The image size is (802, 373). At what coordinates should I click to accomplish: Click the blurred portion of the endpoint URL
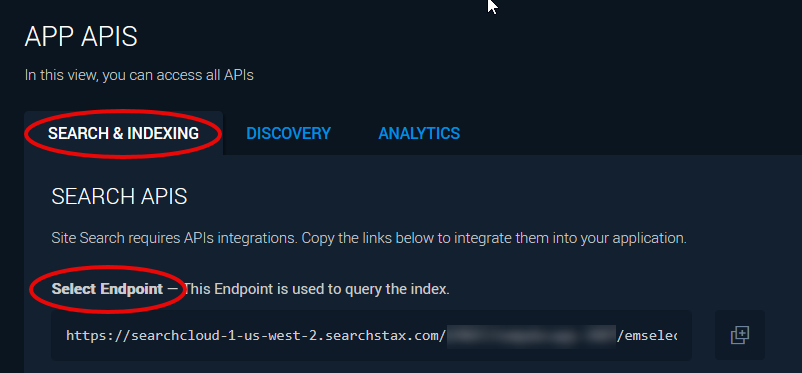531,336
